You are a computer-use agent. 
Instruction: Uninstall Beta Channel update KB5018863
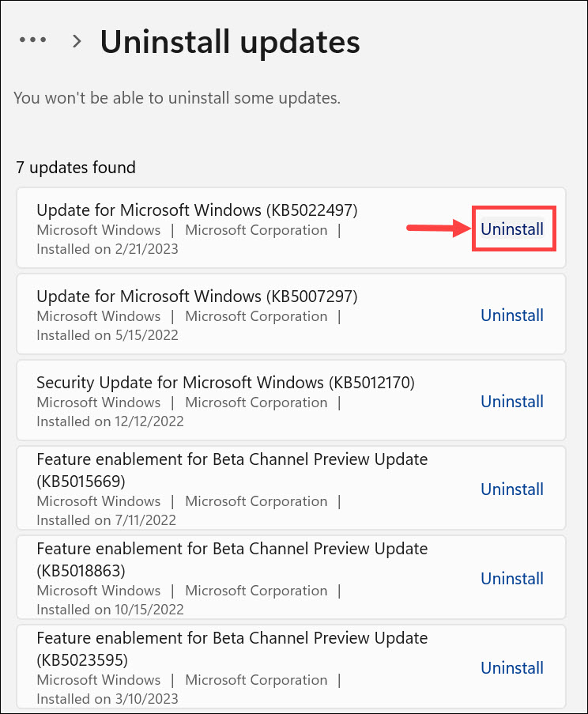pyautogui.click(x=512, y=579)
